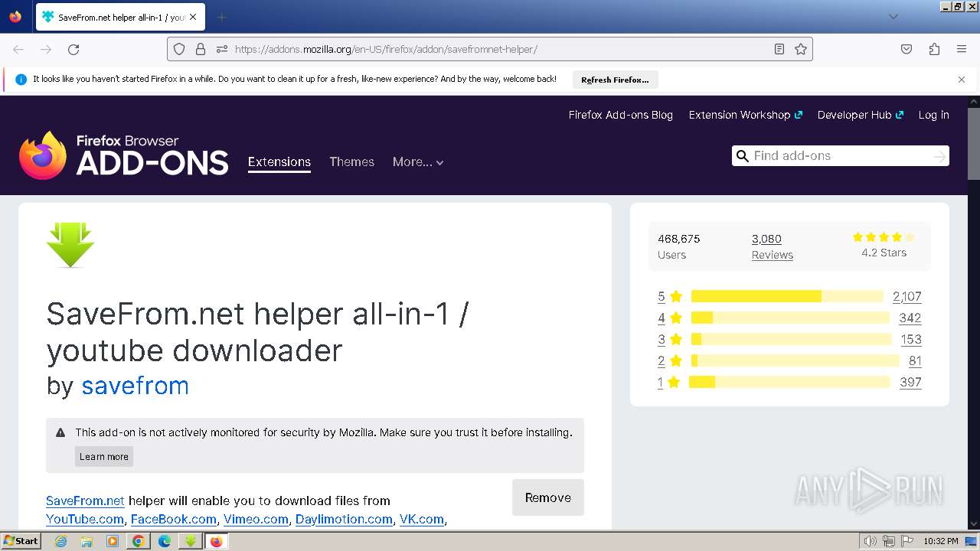This screenshot has height=551, width=980.
Task: Launch Microsoft Edge from the taskbar
Action: click(165, 541)
